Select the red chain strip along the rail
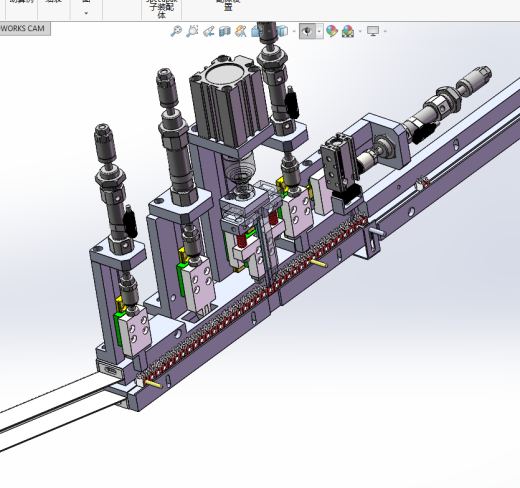This screenshot has width=520, height=488. click(x=253, y=300)
